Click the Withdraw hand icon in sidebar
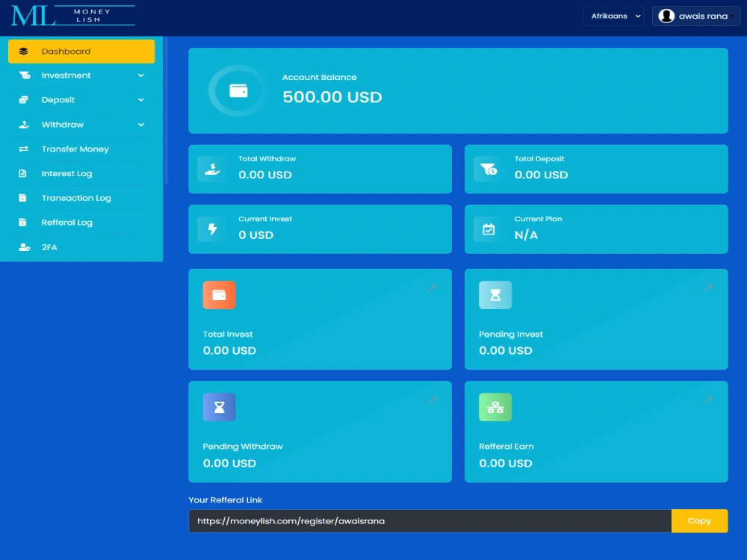The height and width of the screenshot is (560, 747). pos(24,125)
